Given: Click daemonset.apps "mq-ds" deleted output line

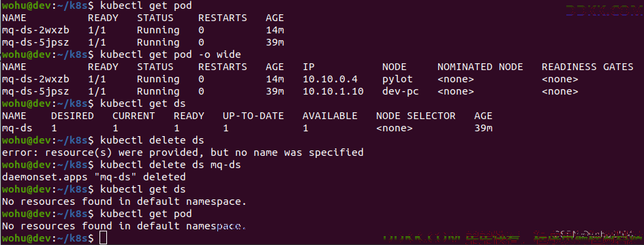Looking at the screenshot, I should [x=93, y=178].
